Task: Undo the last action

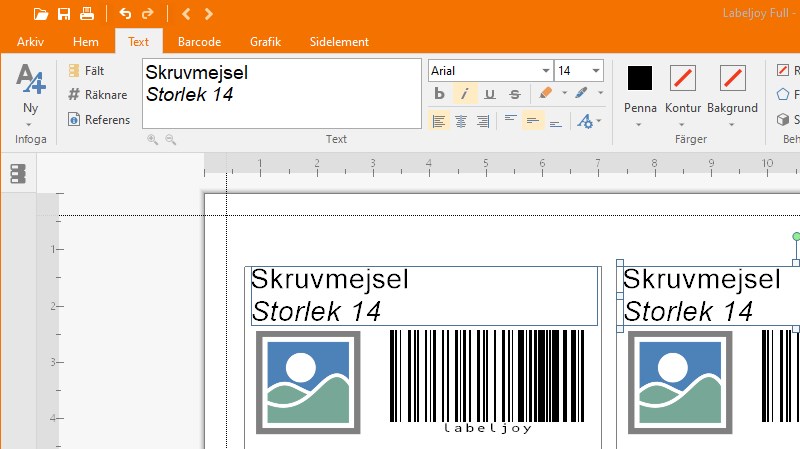Action: pyautogui.click(x=125, y=14)
